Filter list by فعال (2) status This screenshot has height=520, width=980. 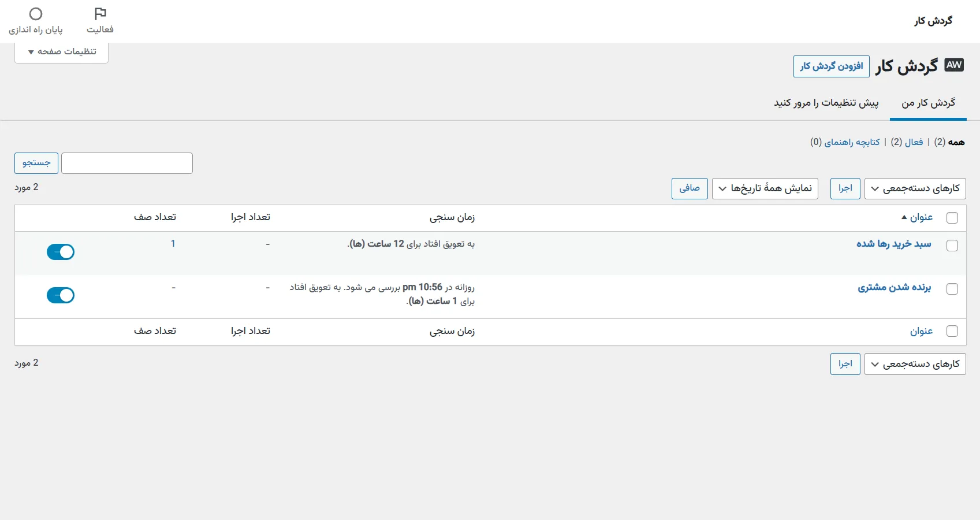(x=907, y=142)
